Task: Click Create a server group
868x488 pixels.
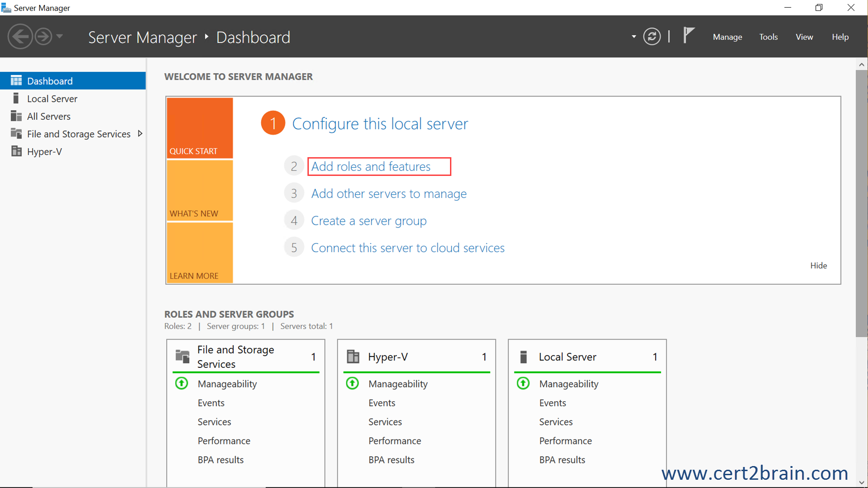Action: coord(369,220)
